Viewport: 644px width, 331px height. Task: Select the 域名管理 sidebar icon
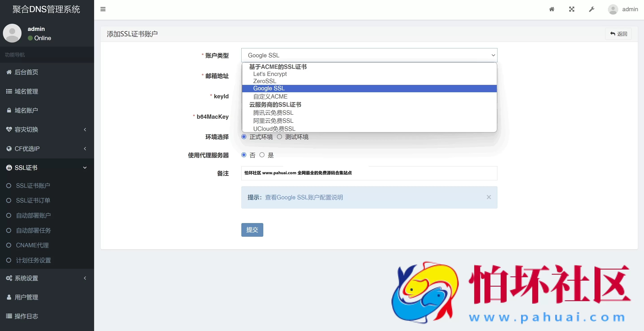(x=9, y=91)
